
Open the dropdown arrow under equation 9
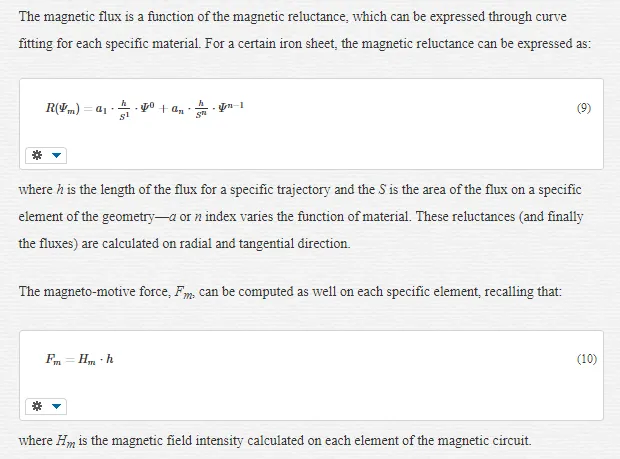point(57,155)
